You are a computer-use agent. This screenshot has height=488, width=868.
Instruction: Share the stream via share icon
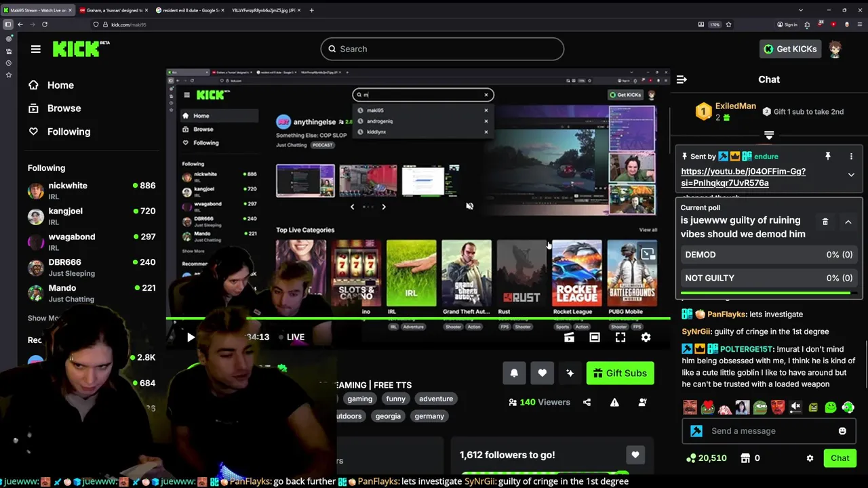[x=587, y=403]
